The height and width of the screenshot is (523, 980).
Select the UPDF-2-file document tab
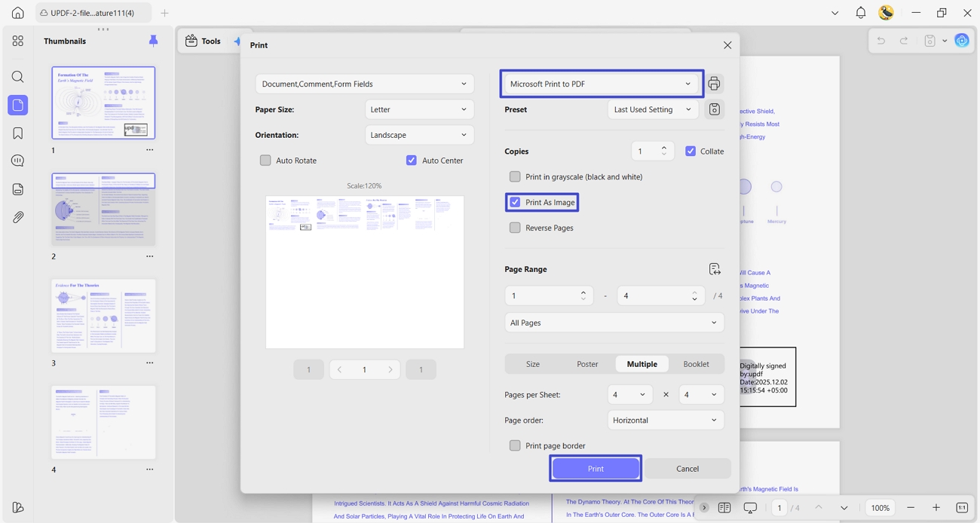(93, 13)
